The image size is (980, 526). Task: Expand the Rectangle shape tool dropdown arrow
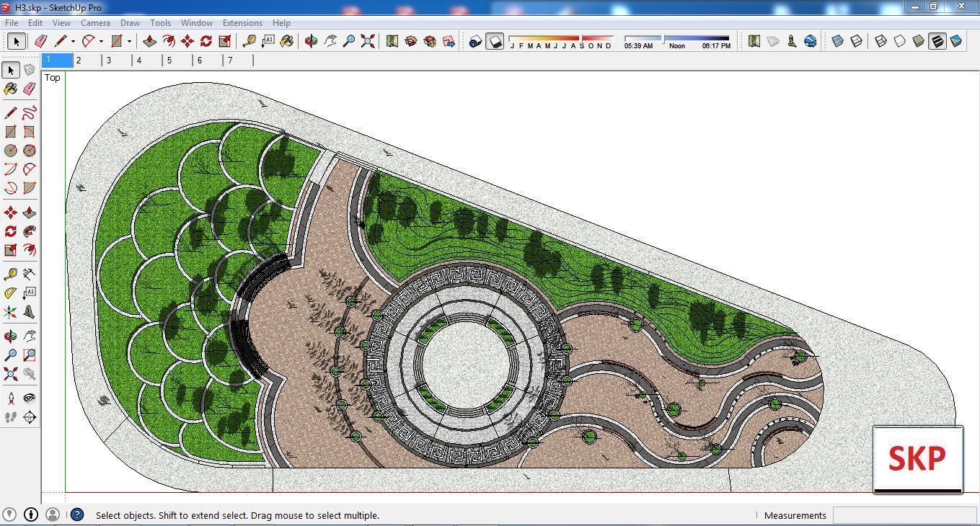(x=129, y=41)
